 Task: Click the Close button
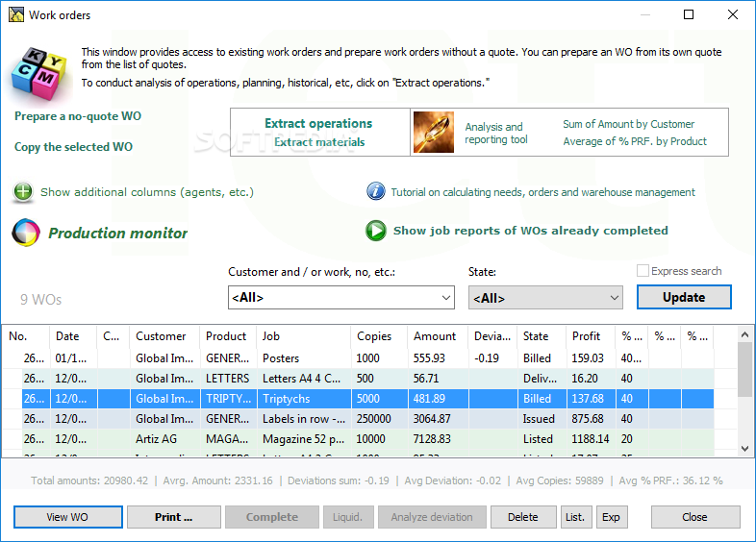(x=695, y=517)
